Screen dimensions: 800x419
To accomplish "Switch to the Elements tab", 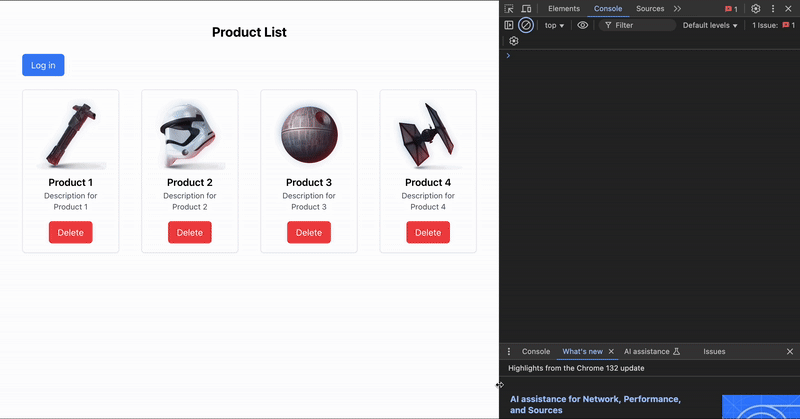I will pos(564,9).
